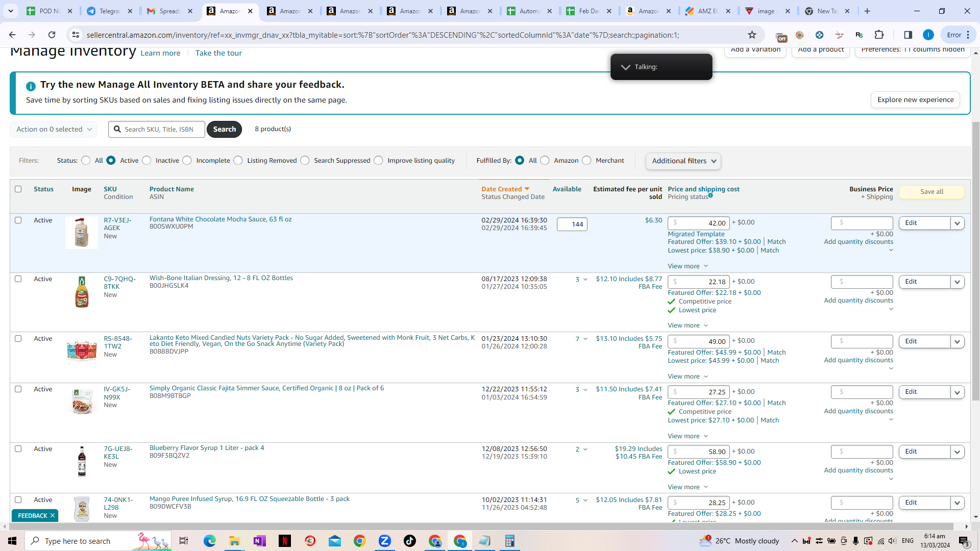
Task: Select the Listing Removed status filter
Action: point(238,160)
